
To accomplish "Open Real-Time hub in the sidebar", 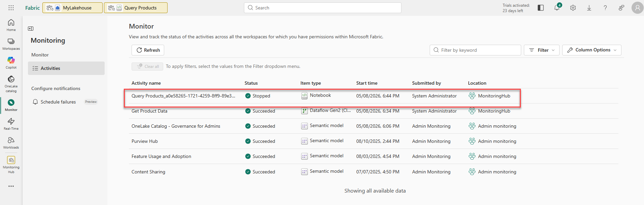I will tap(11, 124).
